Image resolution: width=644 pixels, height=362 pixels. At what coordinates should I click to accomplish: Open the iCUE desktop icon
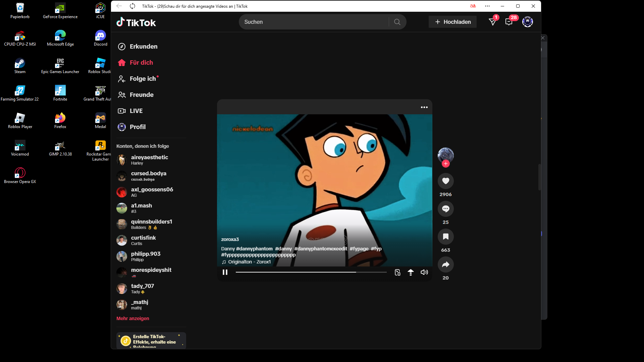click(100, 11)
